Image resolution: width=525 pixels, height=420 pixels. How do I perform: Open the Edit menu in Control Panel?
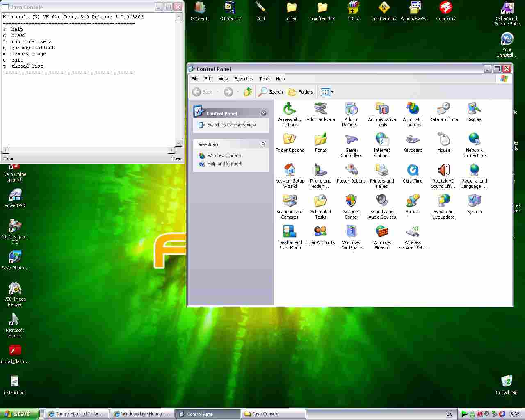point(208,79)
